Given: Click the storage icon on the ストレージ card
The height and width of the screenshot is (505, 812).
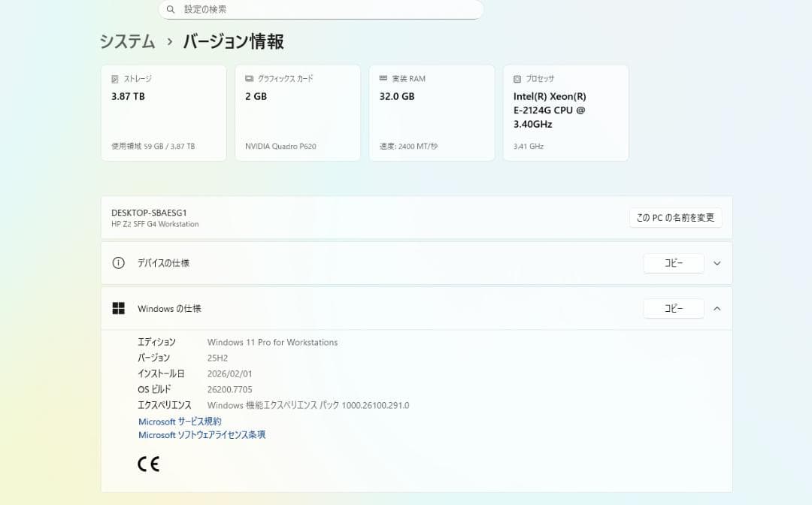Looking at the screenshot, I should [x=117, y=78].
